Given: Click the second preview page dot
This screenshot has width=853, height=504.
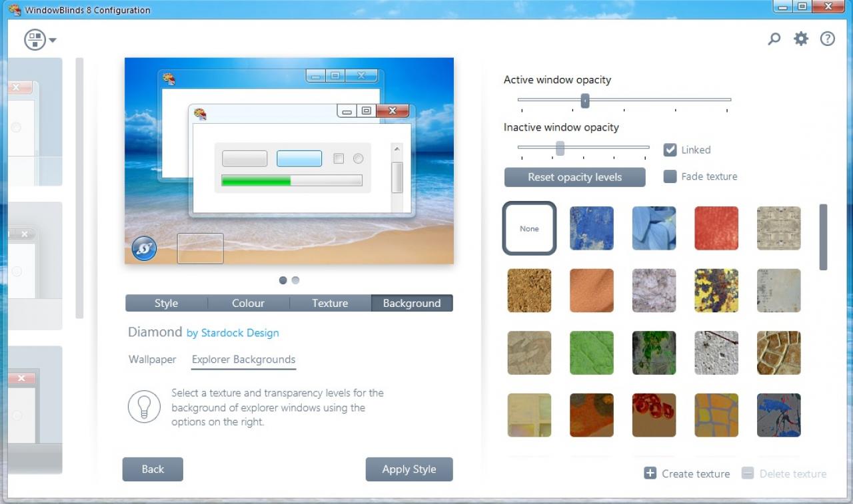Looking at the screenshot, I should tap(295, 280).
